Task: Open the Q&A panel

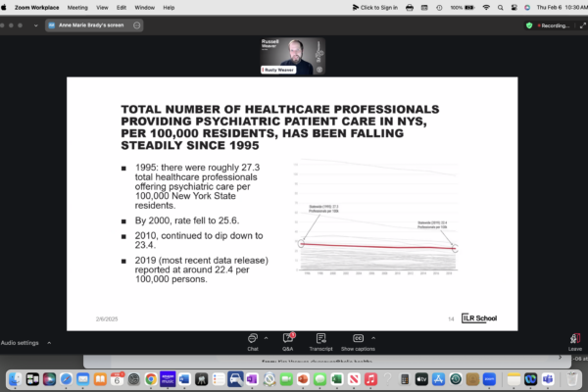Action: 288,339
